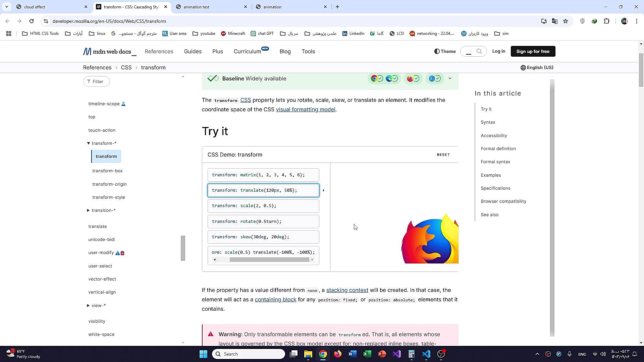The width and height of the screenshot is (644, 362).
Task: Jump to Browser compatibility in the article outline
Action: tap(503, 201)
